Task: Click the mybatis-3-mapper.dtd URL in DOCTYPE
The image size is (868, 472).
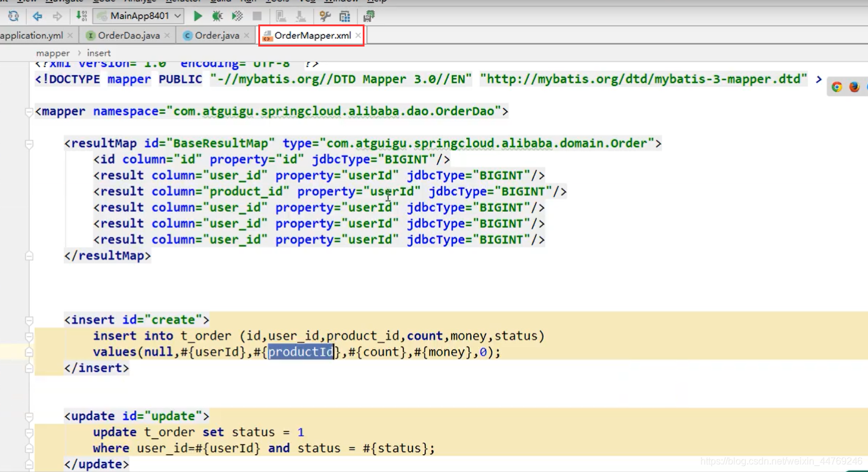Action: tap(644, 79)
